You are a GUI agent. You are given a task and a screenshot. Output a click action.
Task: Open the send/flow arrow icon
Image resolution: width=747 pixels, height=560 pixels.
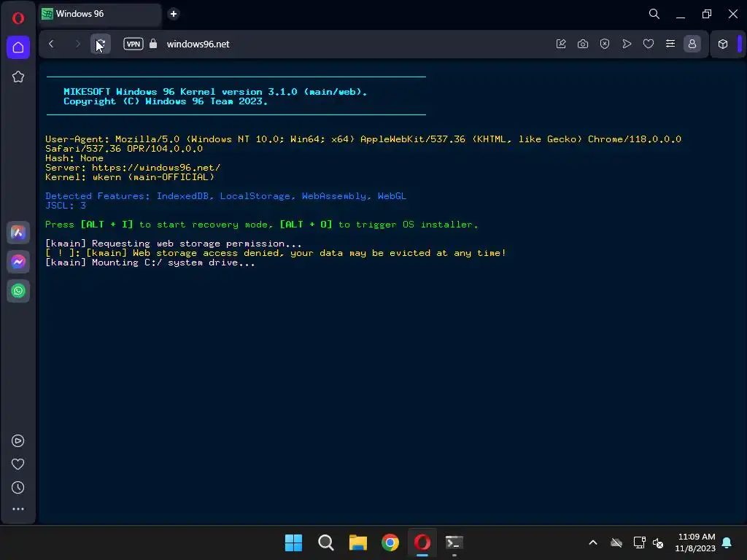click(627, 44)
